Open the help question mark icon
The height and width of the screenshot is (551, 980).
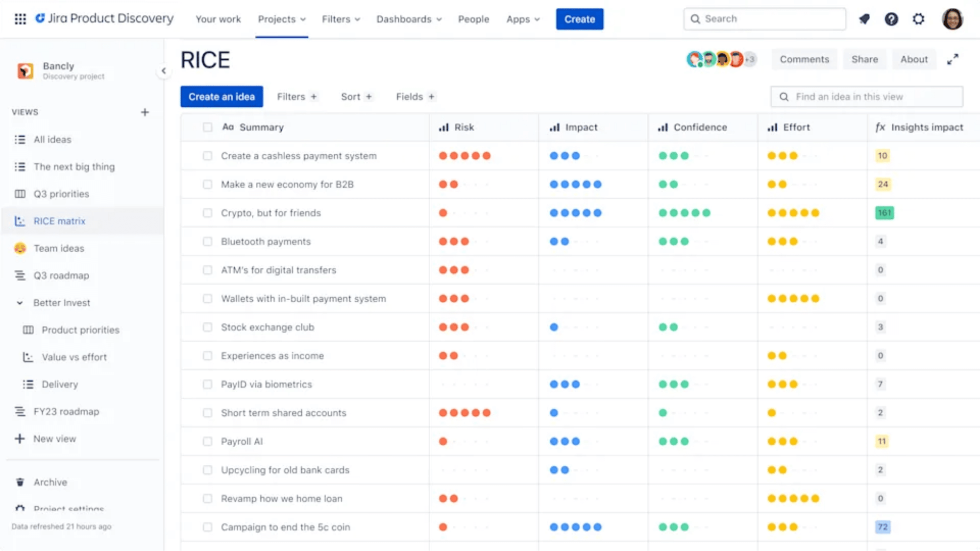(x=891, y=19)
